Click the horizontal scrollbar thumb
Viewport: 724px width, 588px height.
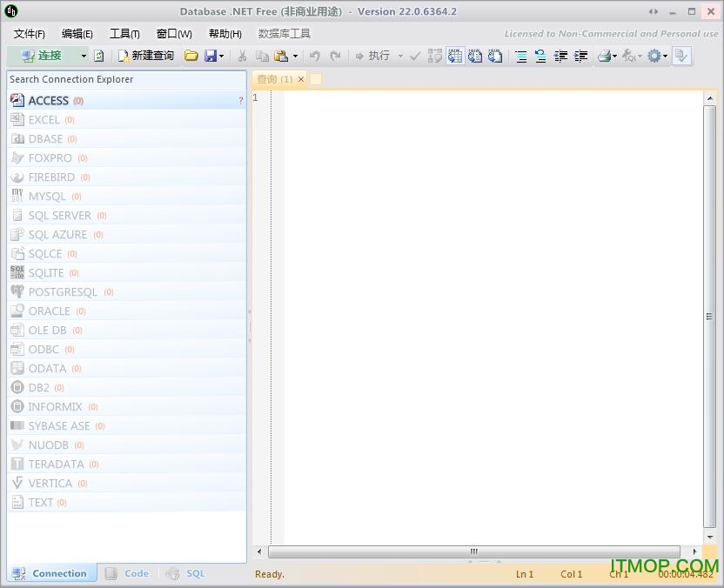473,551
